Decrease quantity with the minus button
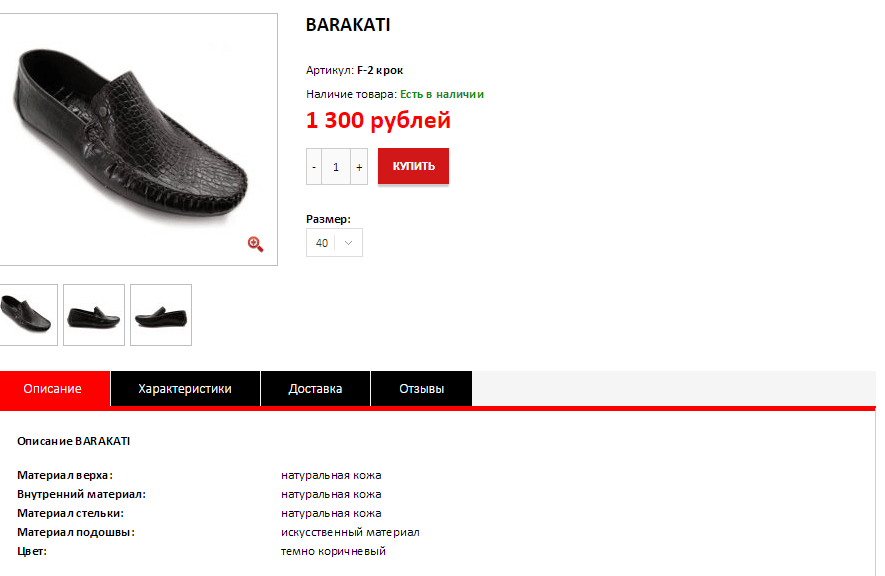 [314, 166]
